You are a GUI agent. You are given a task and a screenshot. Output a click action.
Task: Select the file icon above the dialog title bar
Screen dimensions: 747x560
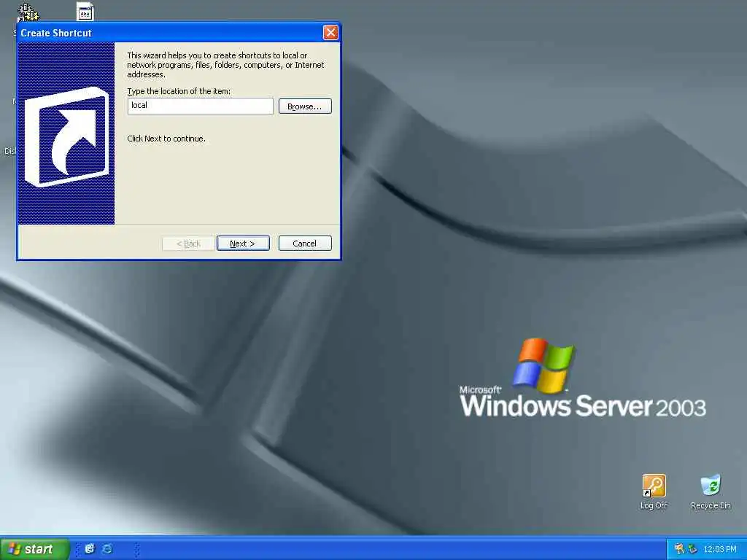point(85,11)
